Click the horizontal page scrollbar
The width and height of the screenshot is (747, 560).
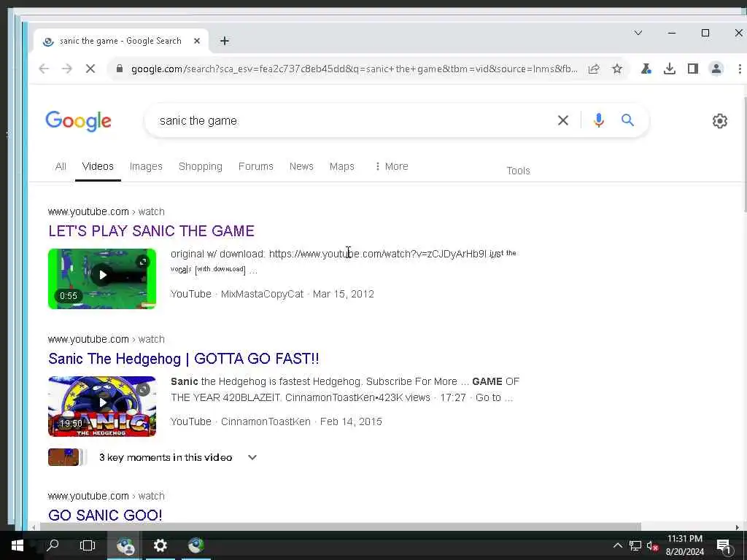[340, 526]
